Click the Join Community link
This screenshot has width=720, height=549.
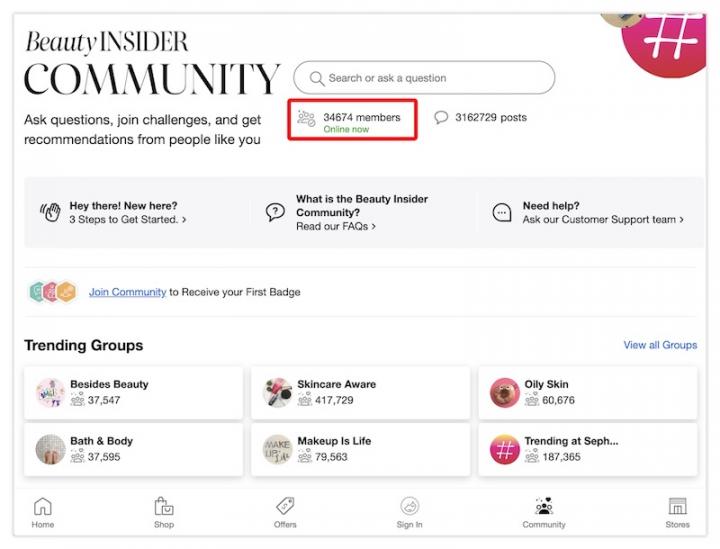tap(127, 292)
